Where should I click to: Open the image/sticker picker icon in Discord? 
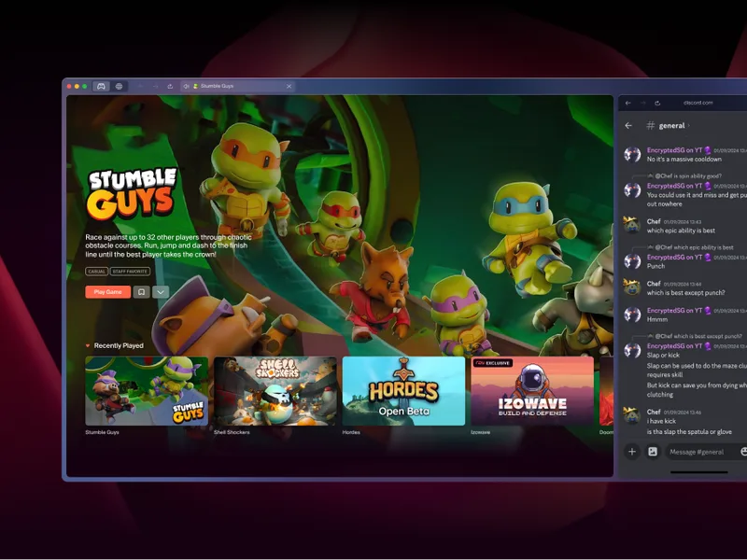(653, 452)
